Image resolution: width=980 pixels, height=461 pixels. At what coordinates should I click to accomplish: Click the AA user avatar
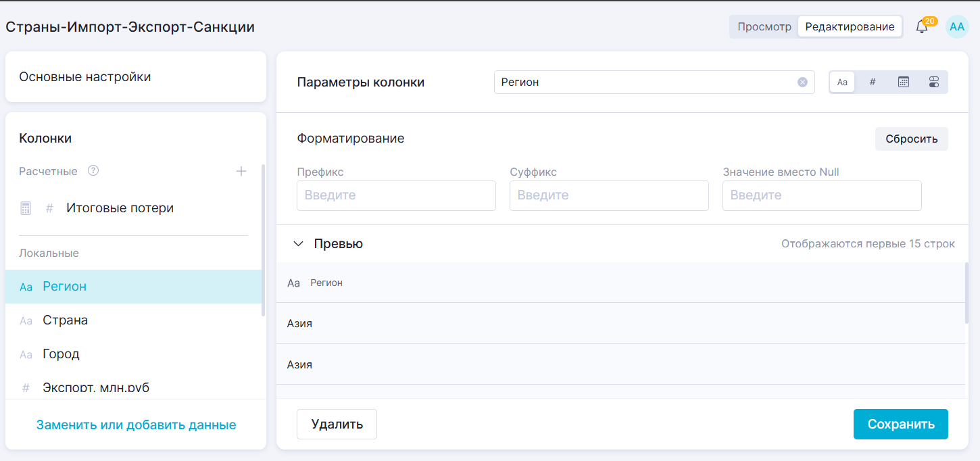click(957, 27)
